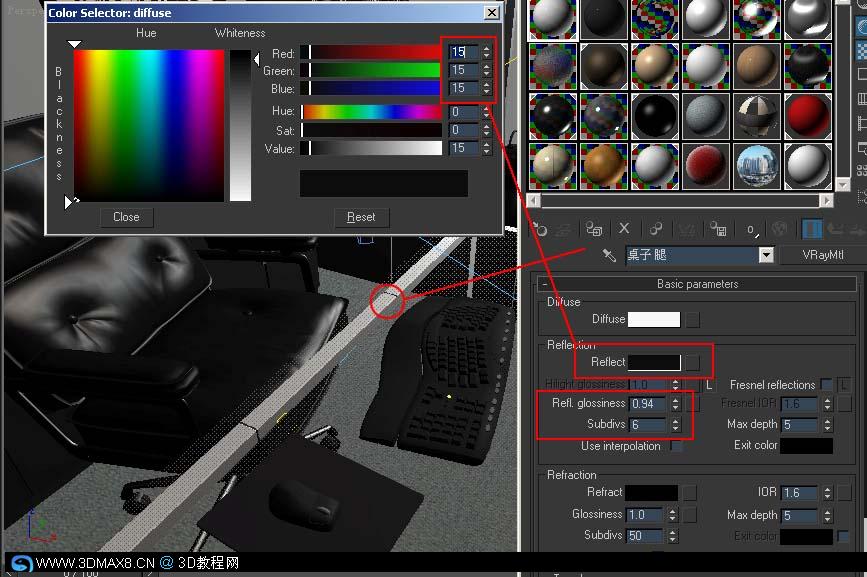The height and width of the screenshot is (577, 867).
Task: Click the Close button in Color Selector
Action: 127,217
